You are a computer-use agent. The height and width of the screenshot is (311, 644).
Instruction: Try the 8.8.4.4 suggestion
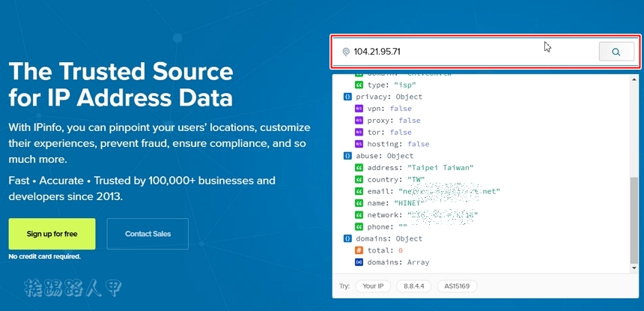[413, 286]
